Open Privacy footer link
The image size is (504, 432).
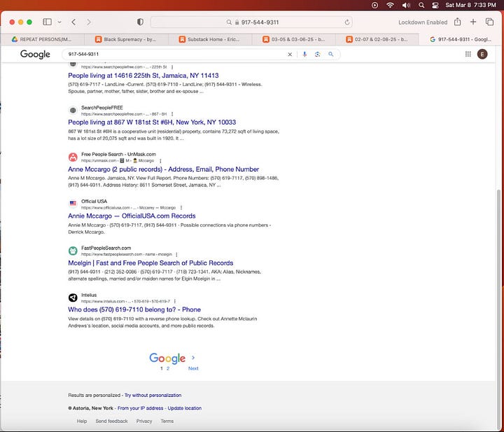click(x=144, y=421)
